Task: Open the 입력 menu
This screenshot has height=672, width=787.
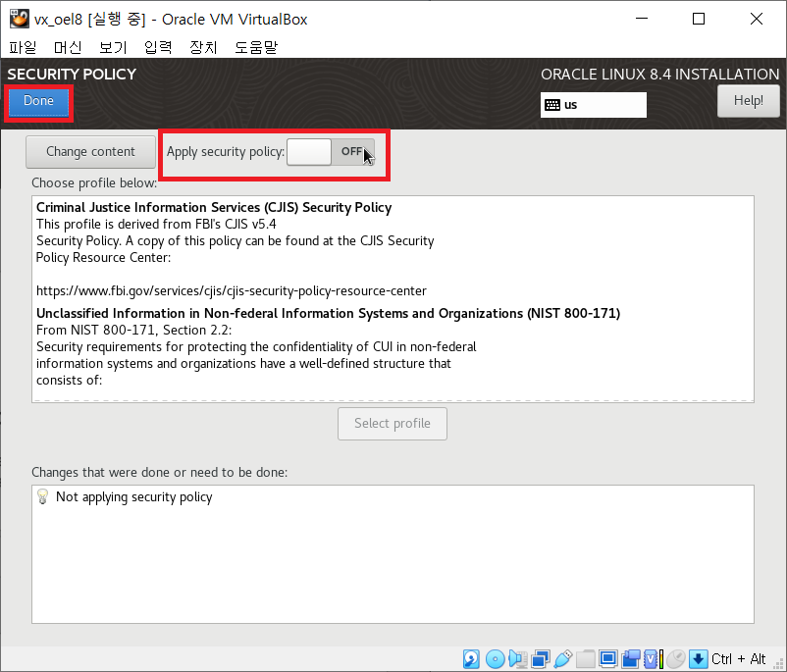Action: click(x=158, y=47)
